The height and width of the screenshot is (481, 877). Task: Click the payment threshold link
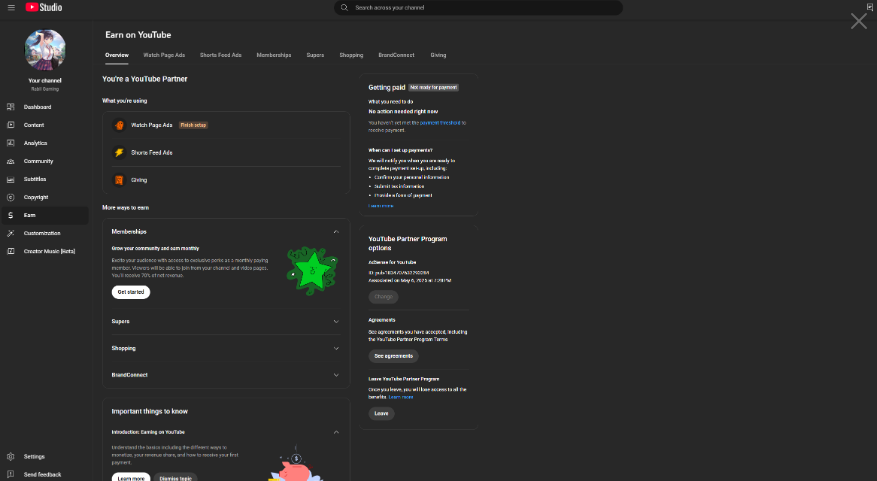tap(440, 123)
